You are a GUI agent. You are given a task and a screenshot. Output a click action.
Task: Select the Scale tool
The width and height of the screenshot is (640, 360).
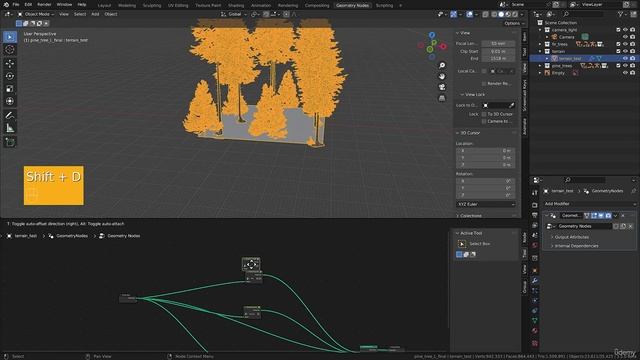(x=10, y=89)
